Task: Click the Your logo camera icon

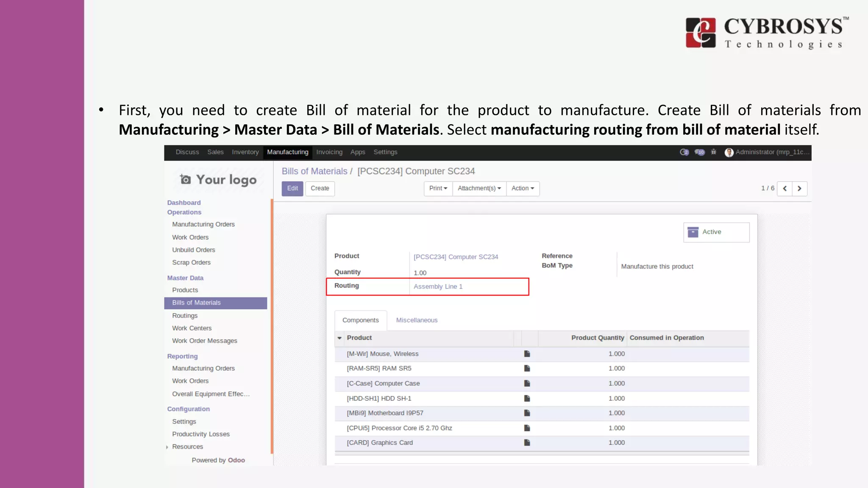Action: click(185, 180)
